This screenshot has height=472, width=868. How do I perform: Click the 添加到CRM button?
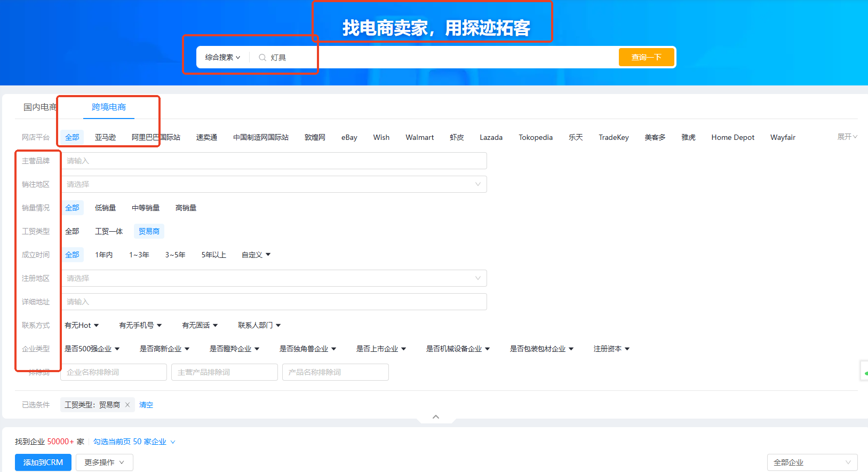click(x=43, y=462)
